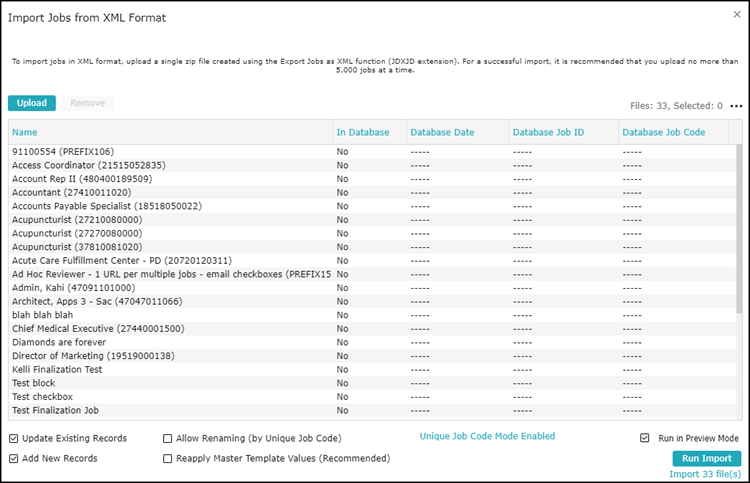Viewport: 750px width, 483px height.
Task: Click the Import 33 file(s) link
Action: click(x=705, y=473)
